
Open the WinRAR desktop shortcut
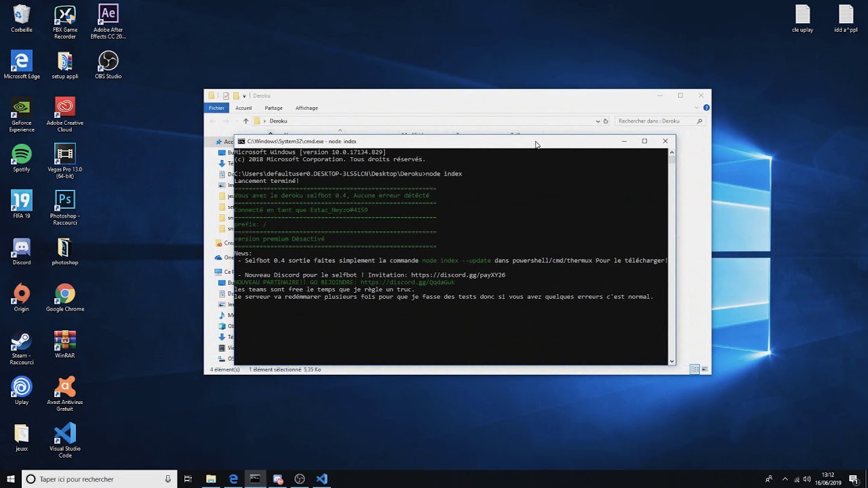pos(64,340)
